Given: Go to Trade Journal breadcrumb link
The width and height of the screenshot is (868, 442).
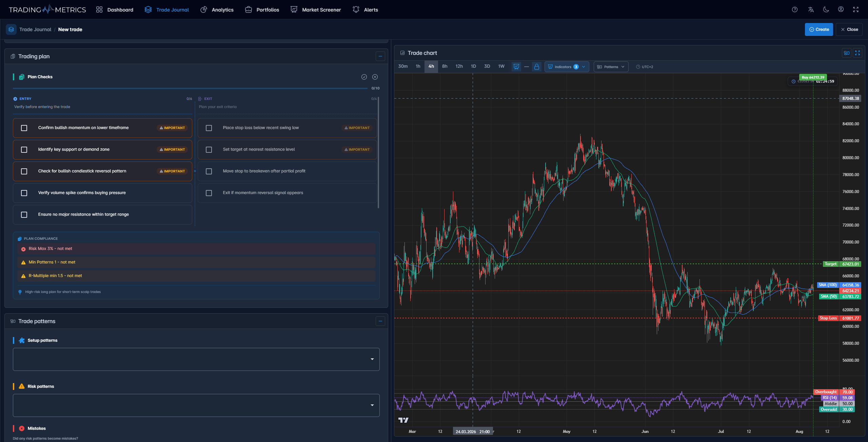Looking at the screenshot, I should click(x=35, y=29).
